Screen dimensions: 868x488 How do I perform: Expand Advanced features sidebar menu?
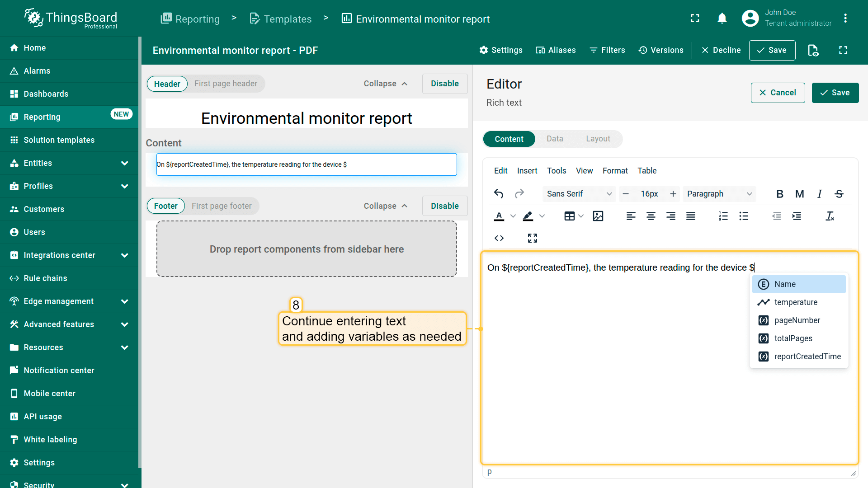[125, 324]
